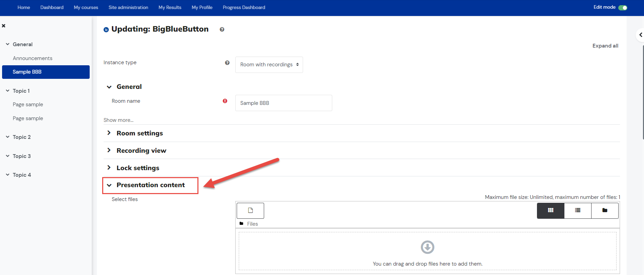
Task: Click the add file icon button
Action: coord(250,210)
